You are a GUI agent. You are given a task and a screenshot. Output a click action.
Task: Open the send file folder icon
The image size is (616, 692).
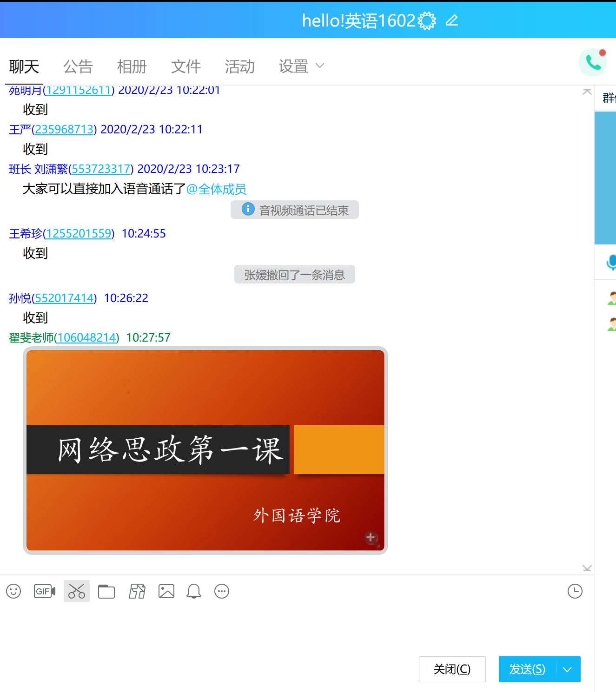[x=106, y=591]
